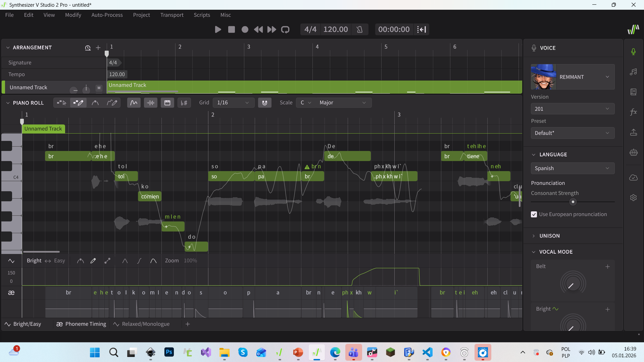This screenshot has width=644, height=362.
Task: Add automation to Belt with plus icon
Action: [607, 267]
